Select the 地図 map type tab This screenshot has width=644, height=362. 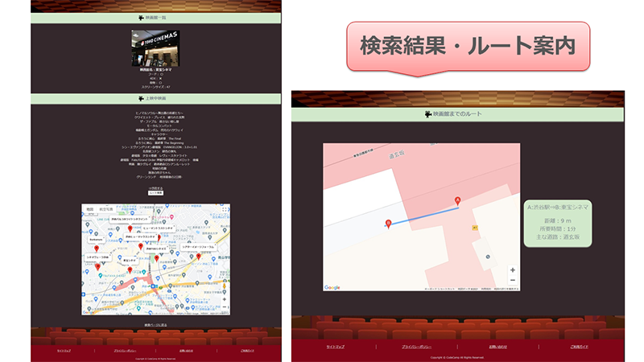[90, 209]
